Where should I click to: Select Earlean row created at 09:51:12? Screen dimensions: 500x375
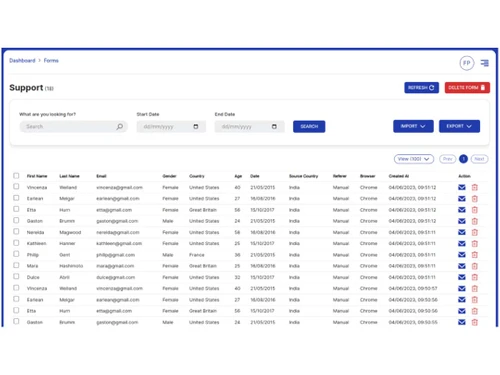point(16,198)
